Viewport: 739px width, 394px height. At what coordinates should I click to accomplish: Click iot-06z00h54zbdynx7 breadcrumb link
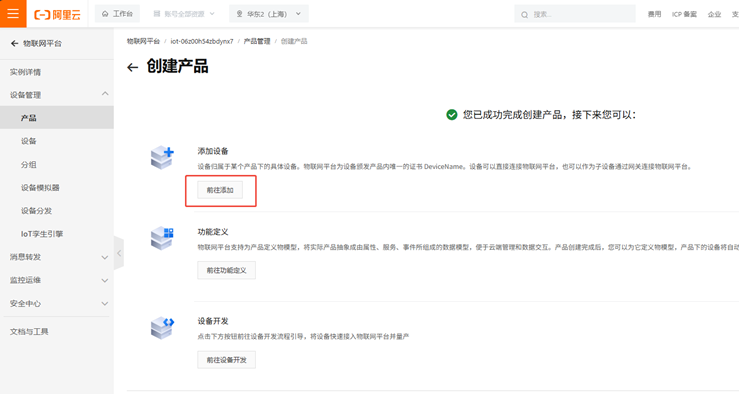(x=202, y=41)
